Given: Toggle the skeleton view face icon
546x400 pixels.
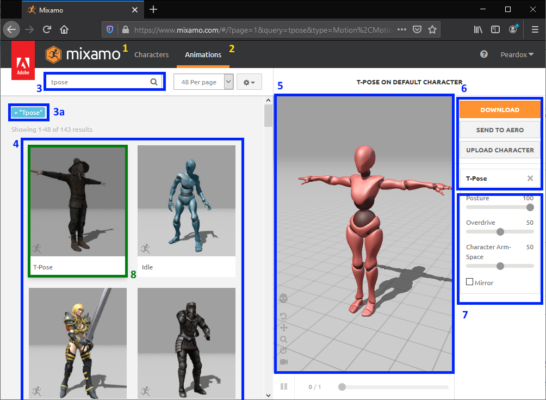Looking at the screenshot, I should 283,298.
